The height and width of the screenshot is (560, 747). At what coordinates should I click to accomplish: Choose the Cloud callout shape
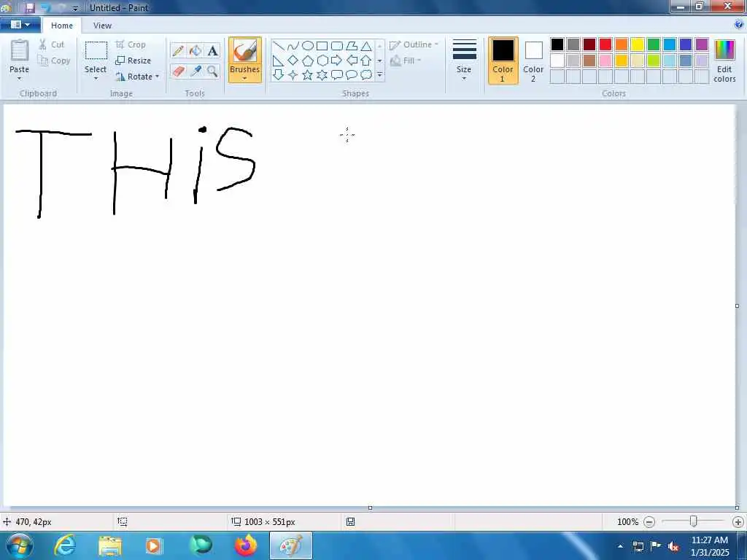coord(366,75)
